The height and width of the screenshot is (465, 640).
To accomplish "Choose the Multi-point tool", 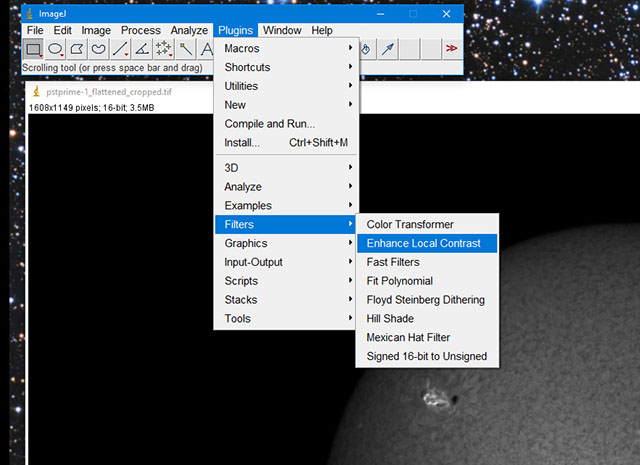I will (164, 49).
